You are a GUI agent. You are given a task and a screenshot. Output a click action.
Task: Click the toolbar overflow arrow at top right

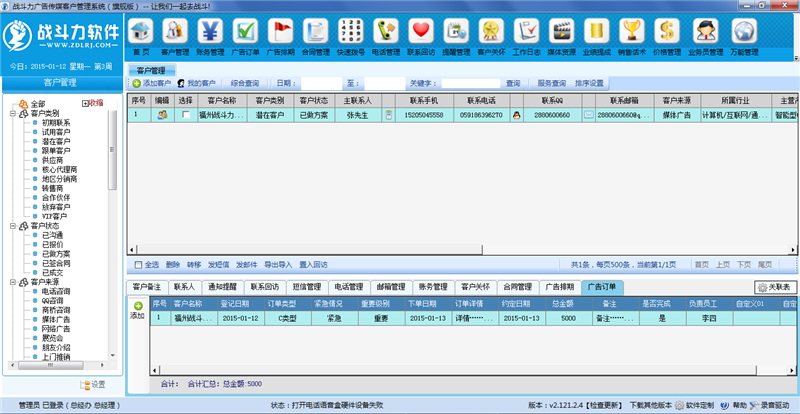click(795, 58)
